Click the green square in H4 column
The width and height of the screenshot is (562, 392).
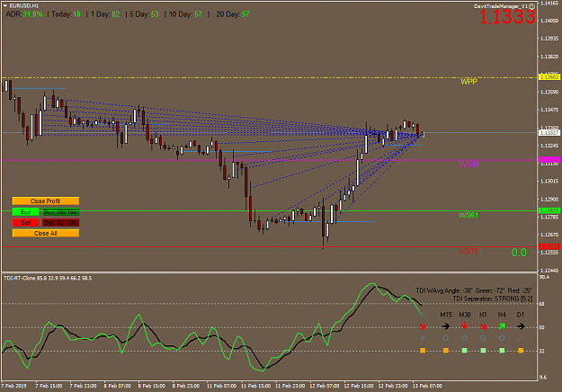click(x=502, y=351)
